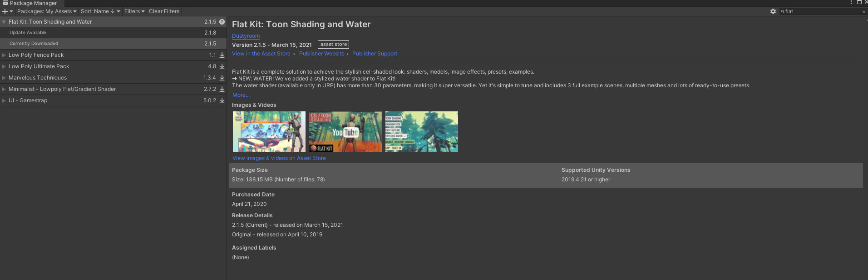Open View in the Asset Store link
This screenshot has height=280, width=868.
tap(261, 54)
